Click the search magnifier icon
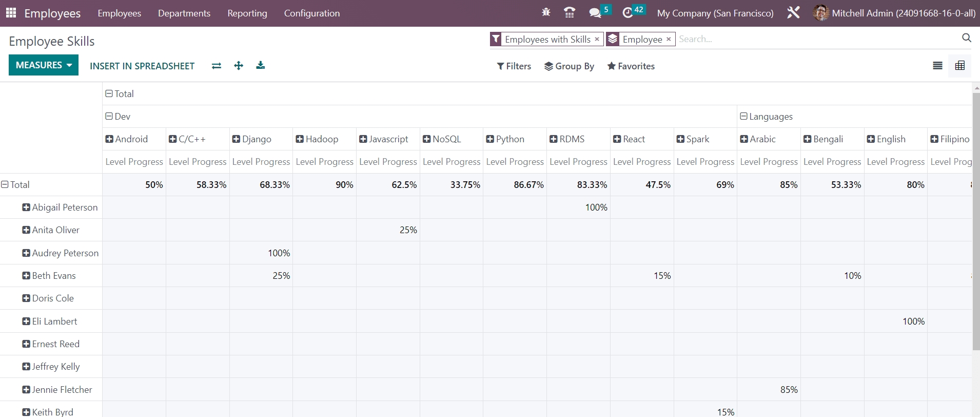The image size is (980, 417). [x=966, y=38]
